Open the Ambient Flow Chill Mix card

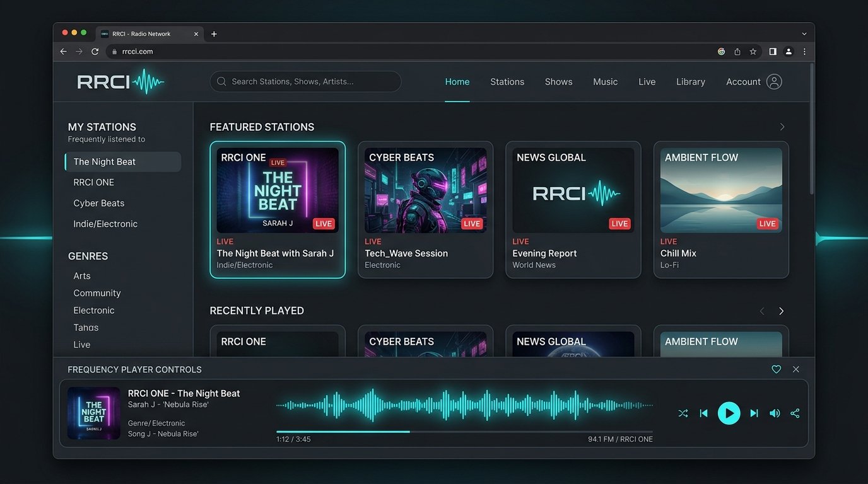[721, 209]
